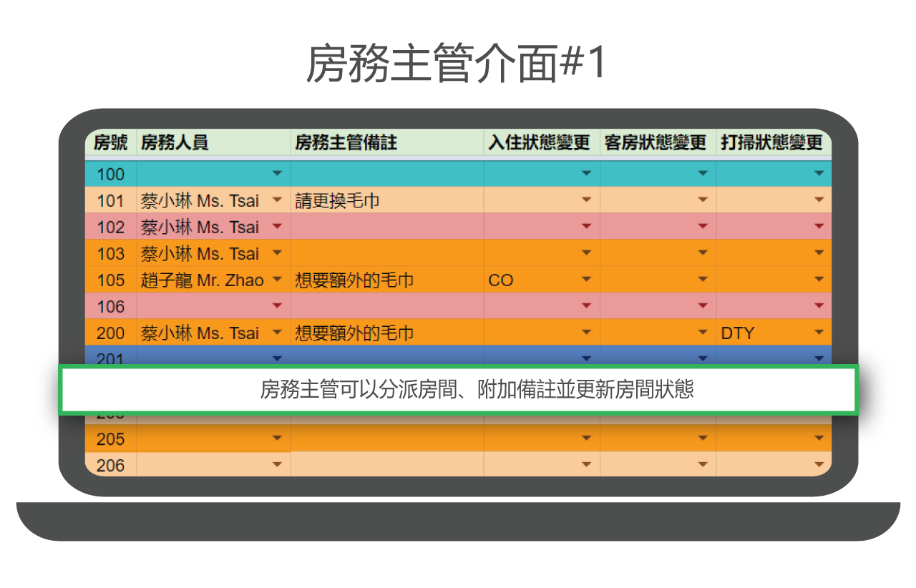Open 打掃狀態變更 dropdown for room 105
916x588 pixels.
point(819,280)
